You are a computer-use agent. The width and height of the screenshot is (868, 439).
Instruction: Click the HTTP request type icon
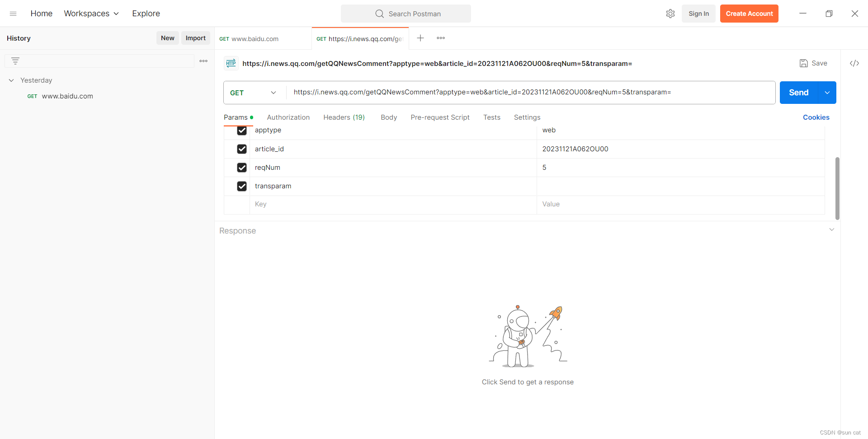point(231,63)
